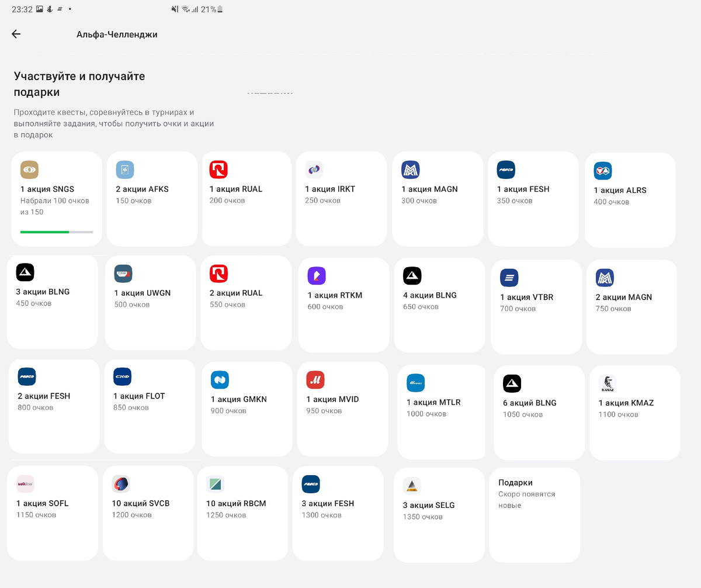Tap the MVID share logo icon
This screenshot has width=701, height=588.
click(x=315, y=380)
